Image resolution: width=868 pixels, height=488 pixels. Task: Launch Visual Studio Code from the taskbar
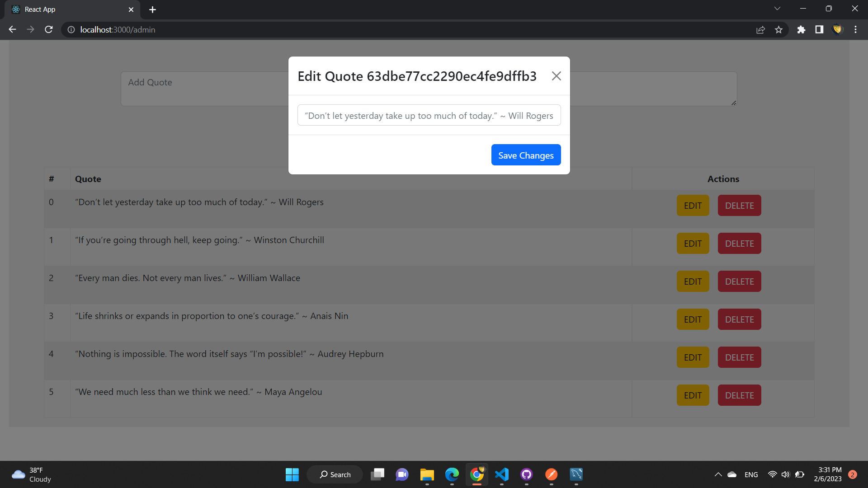coord(502,474)
